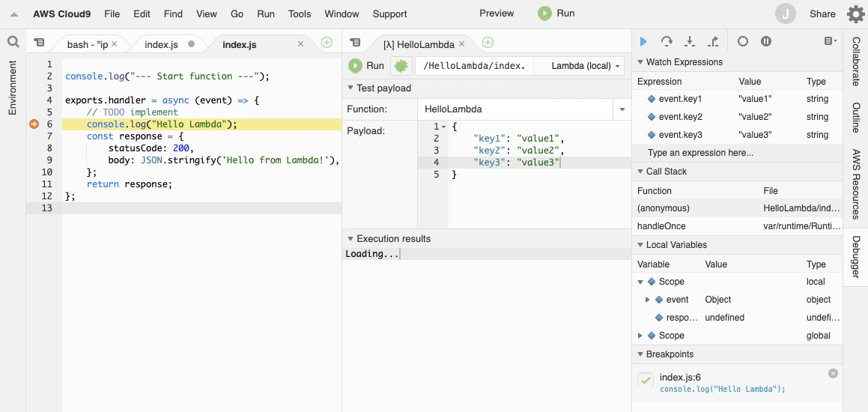Open the Edit menu
This screenshot has width=868, height=412.
click(x=142, y=13)
